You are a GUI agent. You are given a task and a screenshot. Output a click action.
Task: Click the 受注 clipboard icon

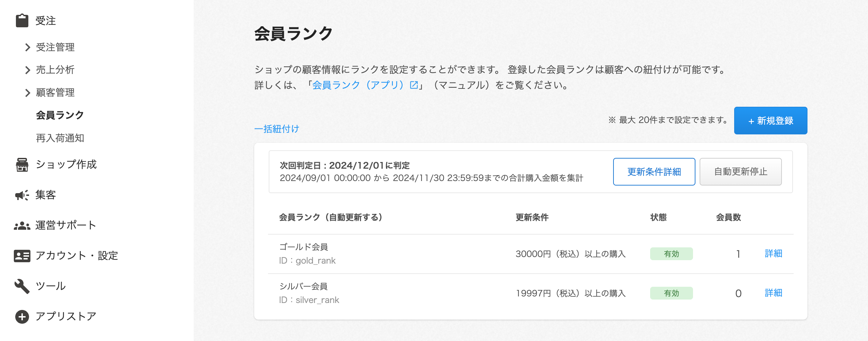coord(22,20)
